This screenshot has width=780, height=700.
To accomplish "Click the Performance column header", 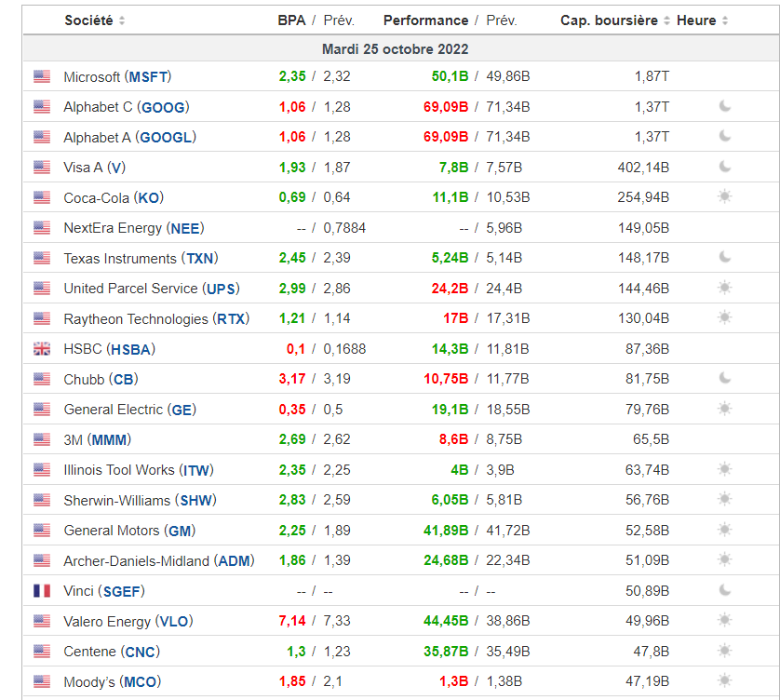I will 425,20.
